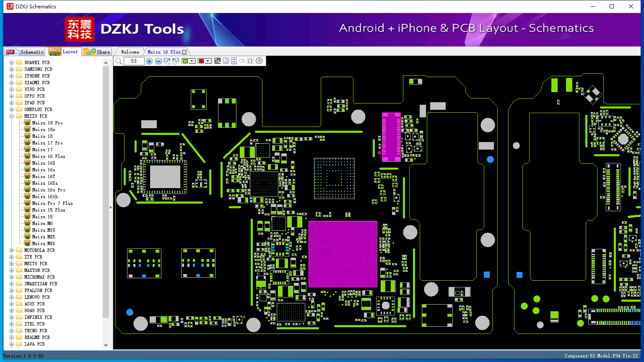This screenshot has height=362, width=644.
Task: Select the ASUS PCB folder
Action: (34, 304)
